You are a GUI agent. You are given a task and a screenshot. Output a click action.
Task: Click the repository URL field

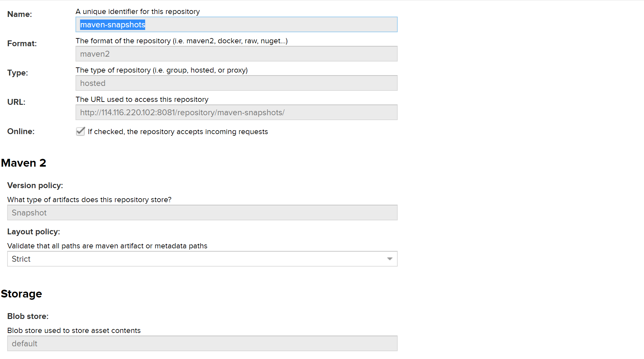[x=237, y=112]
